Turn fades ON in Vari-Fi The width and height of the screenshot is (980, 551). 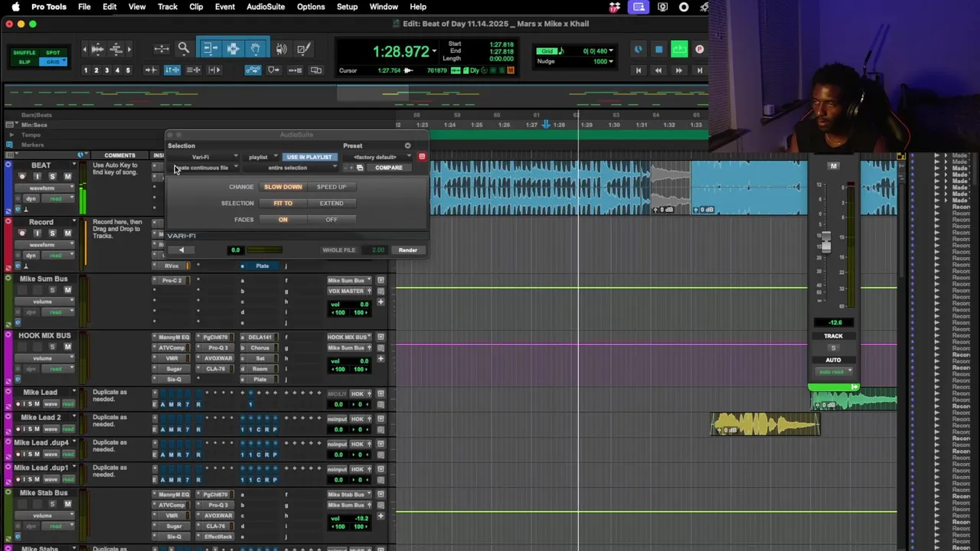coord(283,220)
